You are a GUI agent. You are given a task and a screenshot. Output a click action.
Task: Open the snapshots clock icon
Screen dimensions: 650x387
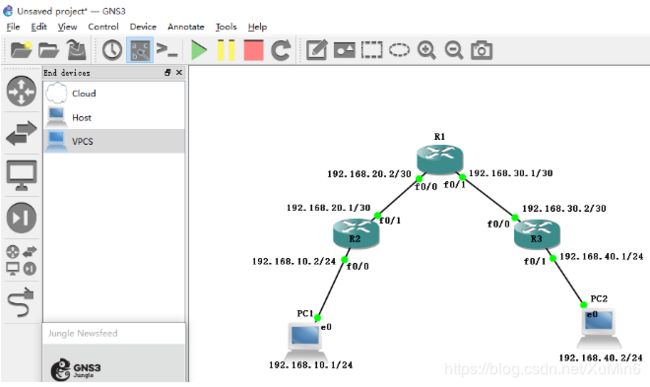pos(112,50)
